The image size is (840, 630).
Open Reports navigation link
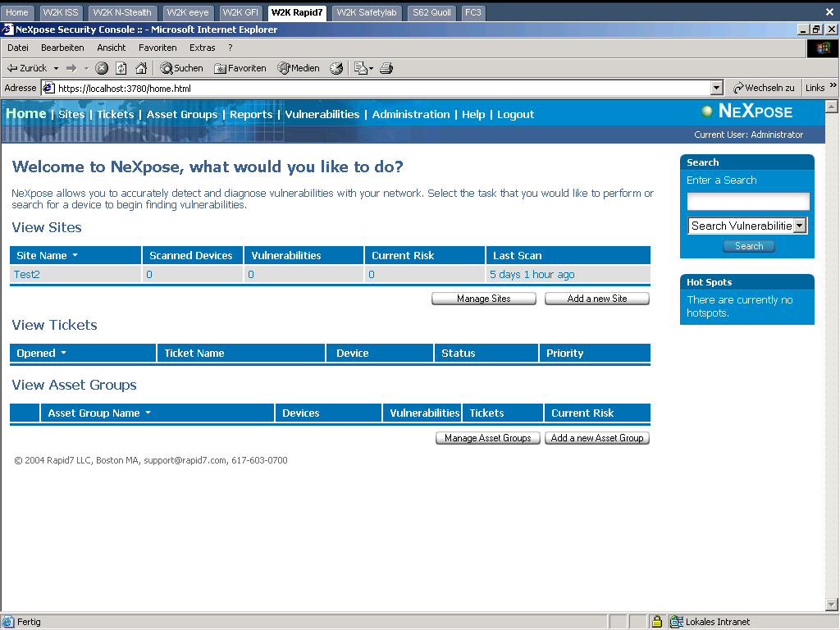[x=251, y=114]
